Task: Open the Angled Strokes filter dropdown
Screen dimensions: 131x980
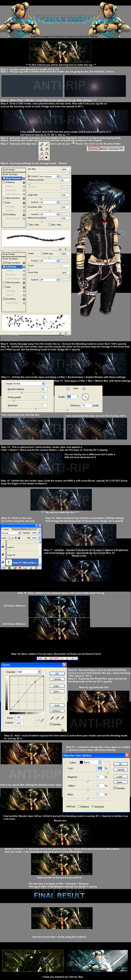Action: point(25,383)
